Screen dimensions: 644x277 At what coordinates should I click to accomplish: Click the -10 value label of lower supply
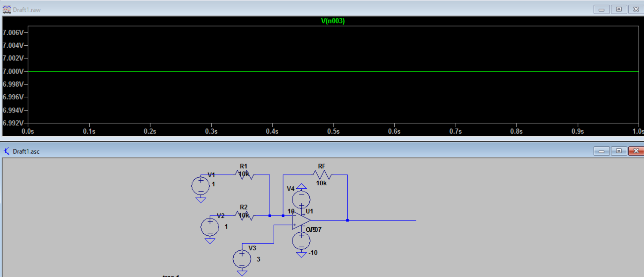coord(313,253)
